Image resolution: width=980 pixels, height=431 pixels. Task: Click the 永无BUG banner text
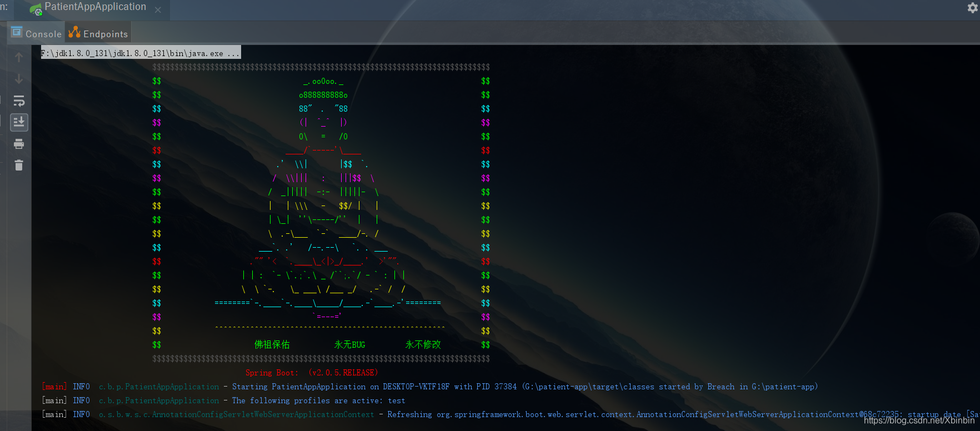349,345
